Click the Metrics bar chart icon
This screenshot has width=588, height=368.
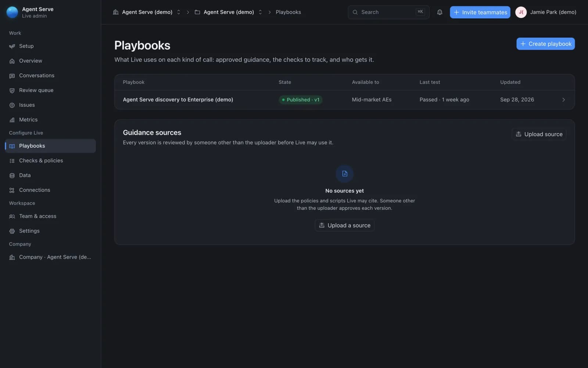[12, 120]
